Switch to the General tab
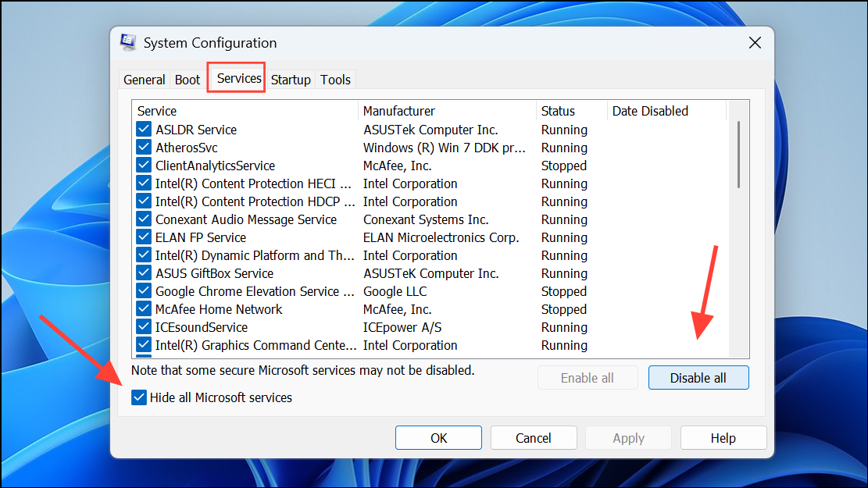 click(x=145, y=80)
